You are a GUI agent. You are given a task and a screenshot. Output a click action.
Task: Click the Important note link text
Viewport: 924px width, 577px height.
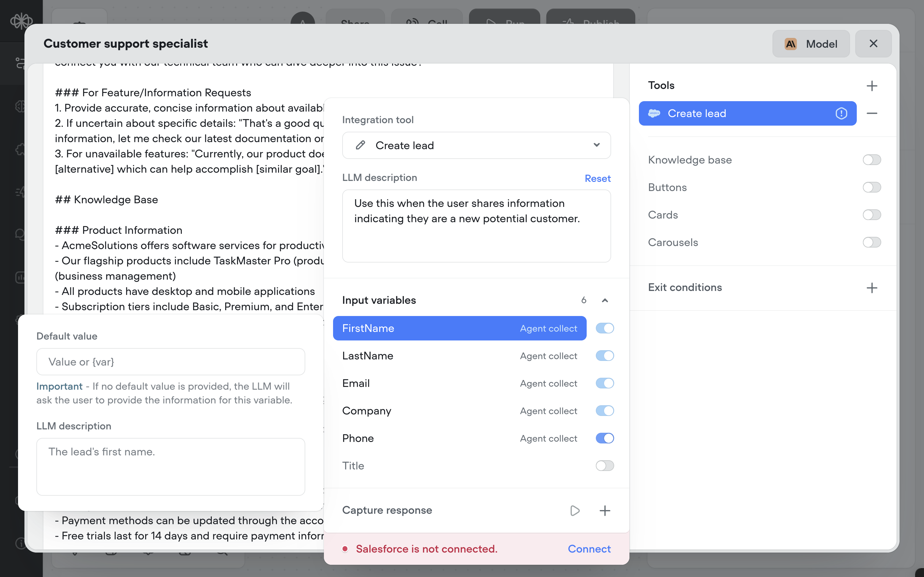tap(60, 386)
